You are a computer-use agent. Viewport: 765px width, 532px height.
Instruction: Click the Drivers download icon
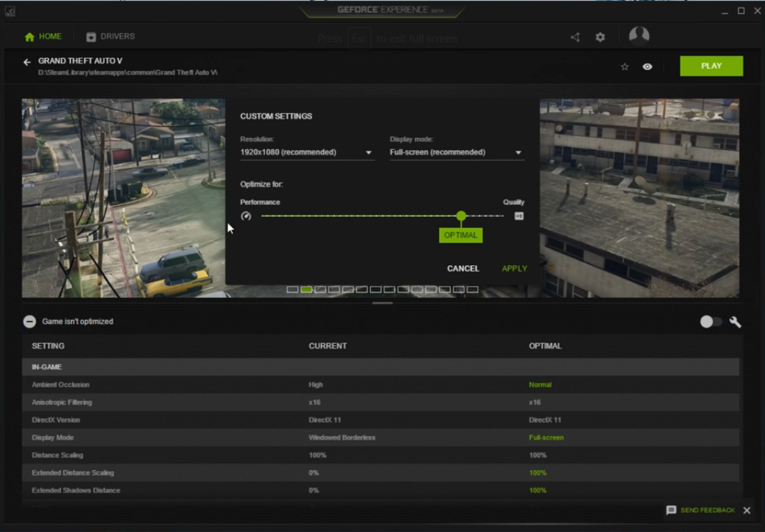tap(91, 37)
